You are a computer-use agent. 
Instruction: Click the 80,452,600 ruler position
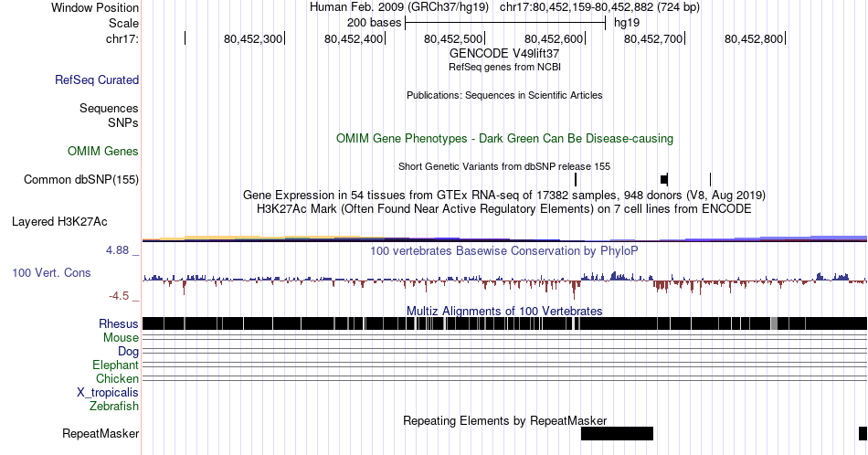tap(554, 38)
